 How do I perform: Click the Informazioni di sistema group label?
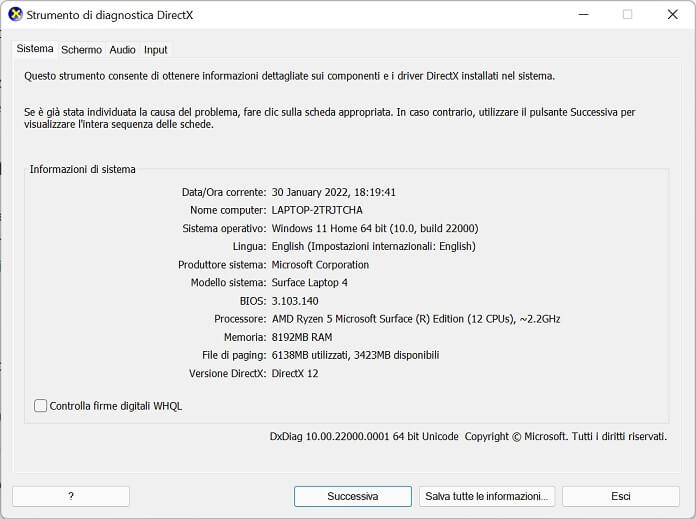tap(83, 169)
